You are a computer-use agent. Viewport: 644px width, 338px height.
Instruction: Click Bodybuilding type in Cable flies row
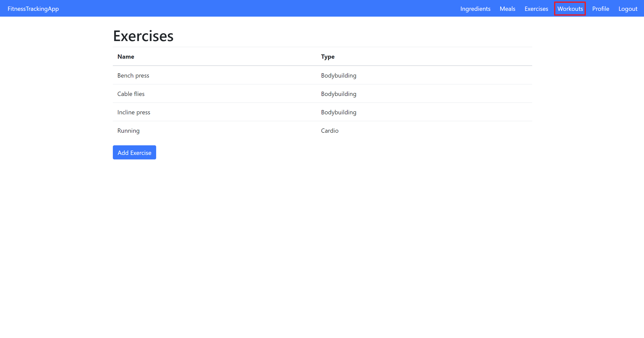pyautogui.click(x=338, y=94)
